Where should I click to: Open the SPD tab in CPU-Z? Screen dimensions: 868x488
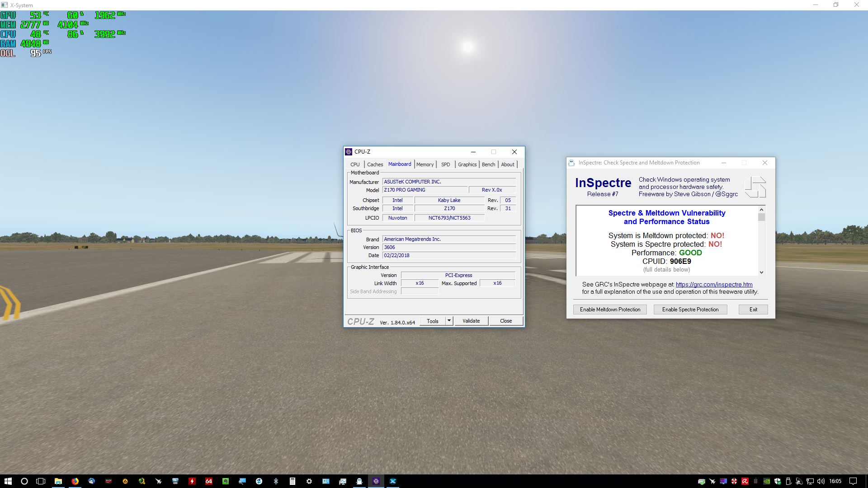coord(445,164)
